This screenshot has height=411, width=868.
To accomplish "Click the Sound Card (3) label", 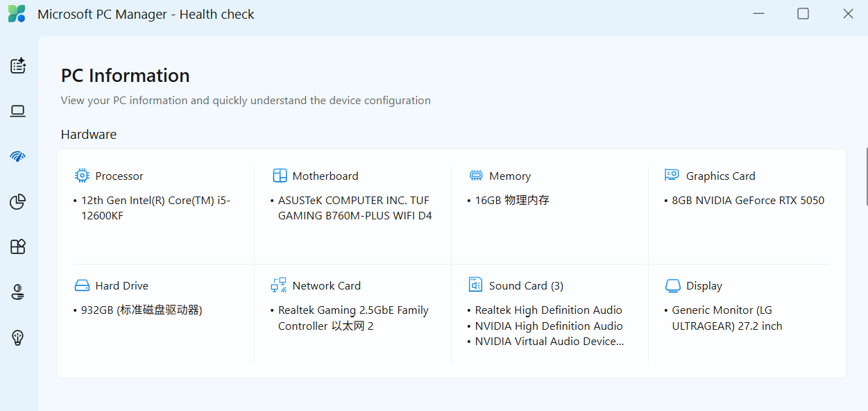I will point(526,286).
